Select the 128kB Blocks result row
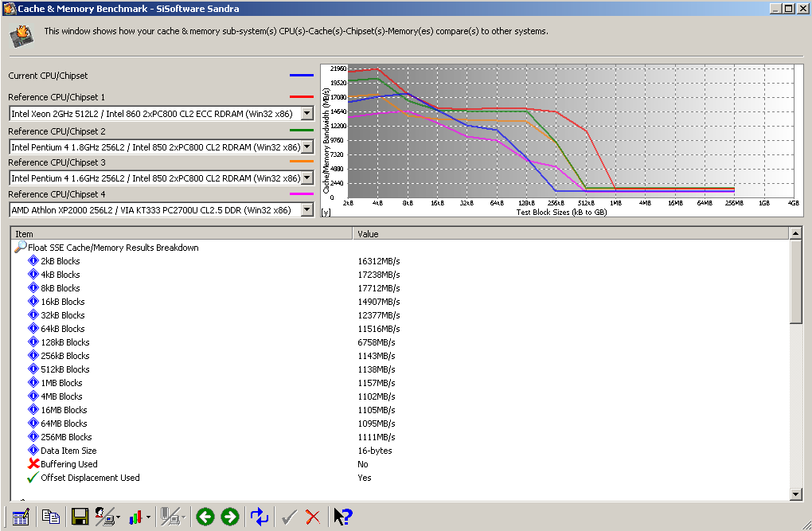Screen dimensions: 812x531 [65, 342]
